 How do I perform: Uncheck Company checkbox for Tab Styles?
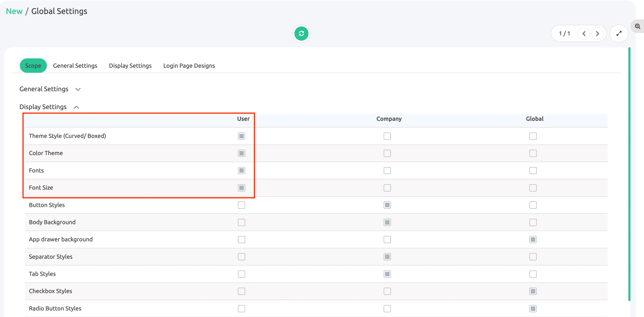pyautogui.click(x=387, y=274)
